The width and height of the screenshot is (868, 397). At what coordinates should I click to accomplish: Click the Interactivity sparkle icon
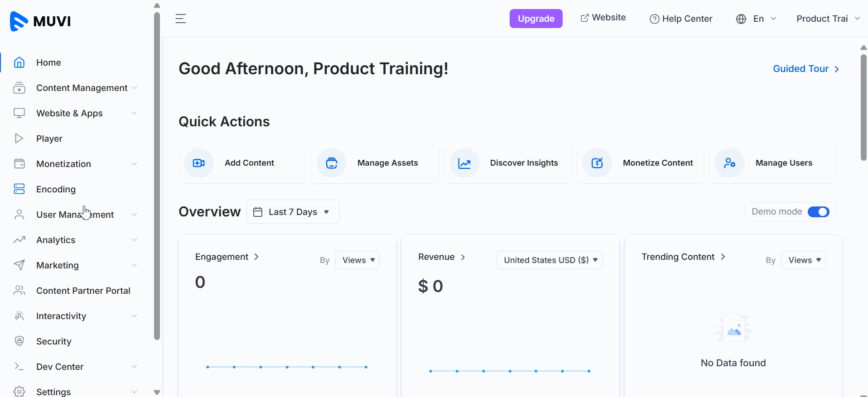(19, 316)
